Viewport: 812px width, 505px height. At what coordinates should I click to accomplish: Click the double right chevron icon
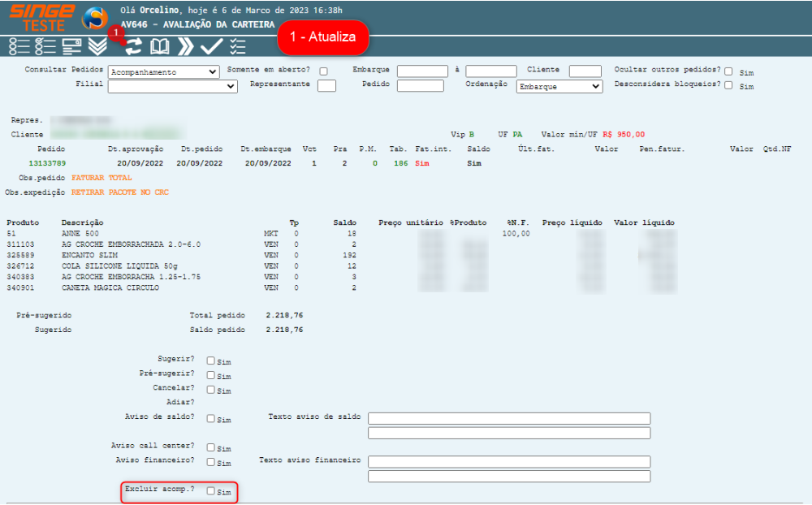[x=186, y=46]
